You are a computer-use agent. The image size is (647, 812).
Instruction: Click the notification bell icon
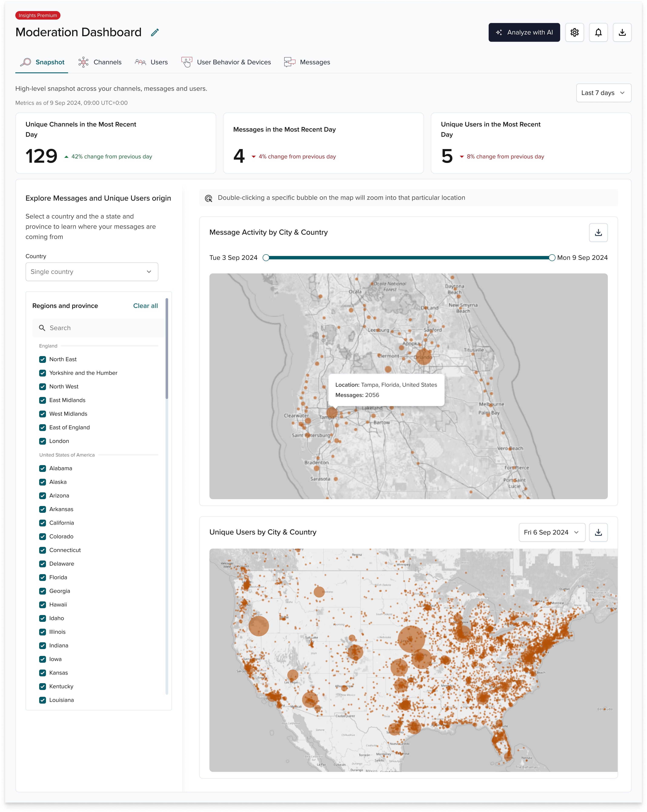pyautogui.click(x=598, y=32)
